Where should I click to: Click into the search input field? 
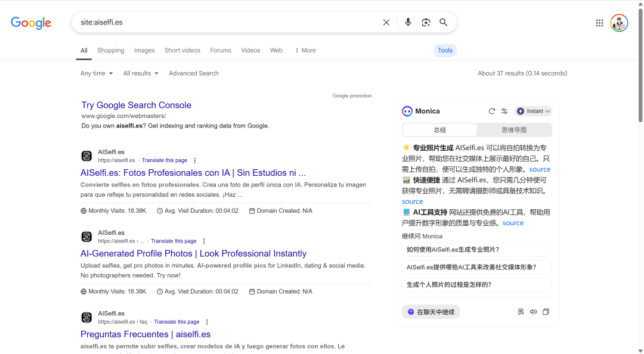coord(228,22)
